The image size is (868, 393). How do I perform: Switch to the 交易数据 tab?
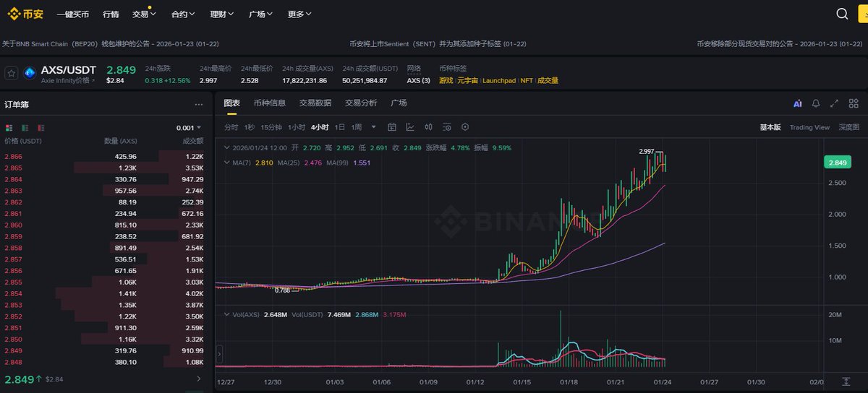coord(315,103)
